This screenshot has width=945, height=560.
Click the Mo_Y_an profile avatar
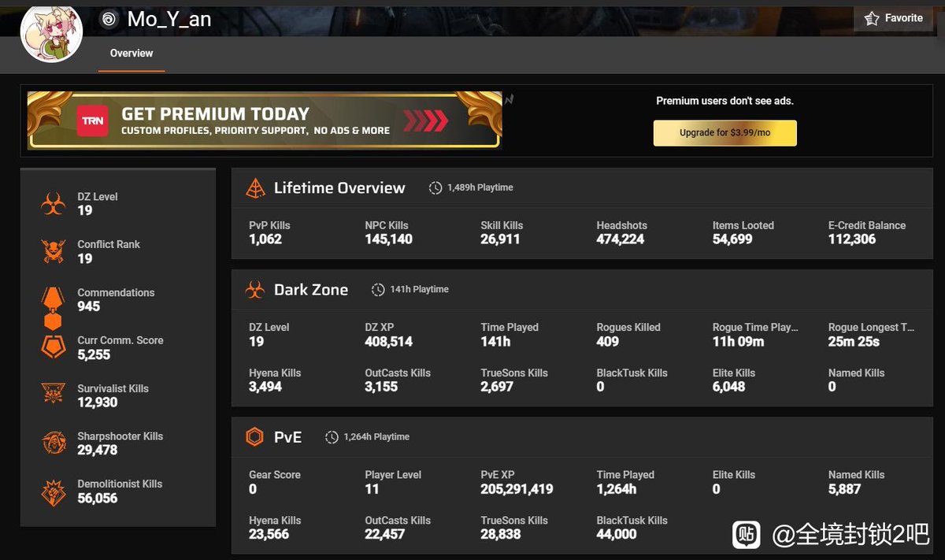(52, 32)
